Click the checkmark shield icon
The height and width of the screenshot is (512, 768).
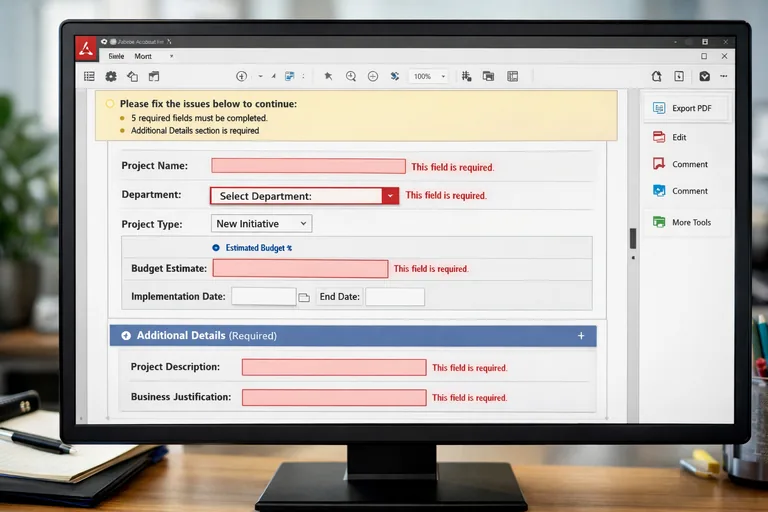704,76
